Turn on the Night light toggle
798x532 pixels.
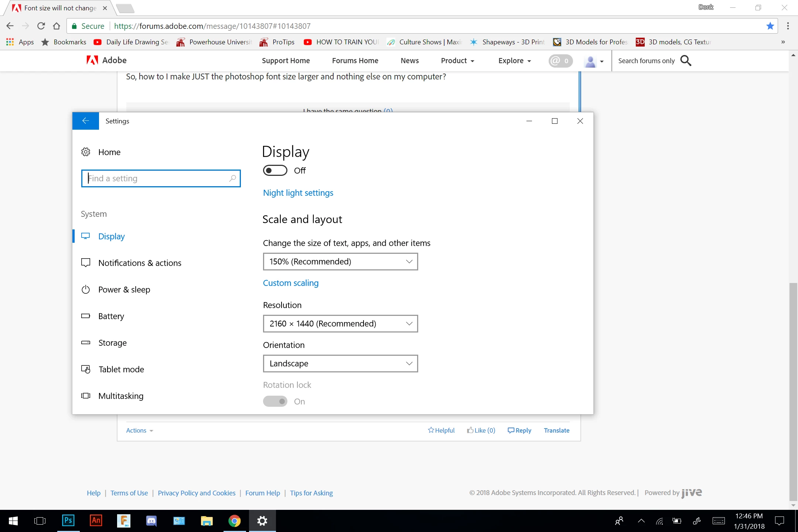(x=275, y=170)
